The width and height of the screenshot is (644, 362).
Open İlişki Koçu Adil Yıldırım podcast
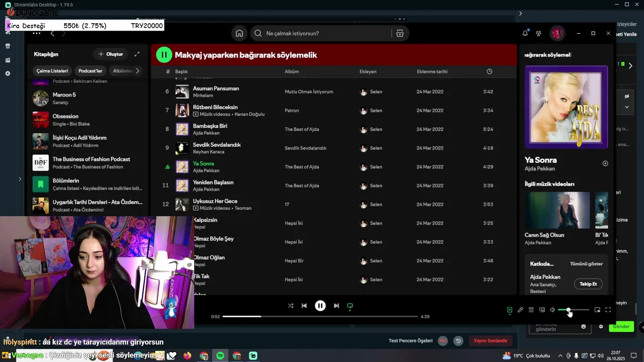pos(89,141)
